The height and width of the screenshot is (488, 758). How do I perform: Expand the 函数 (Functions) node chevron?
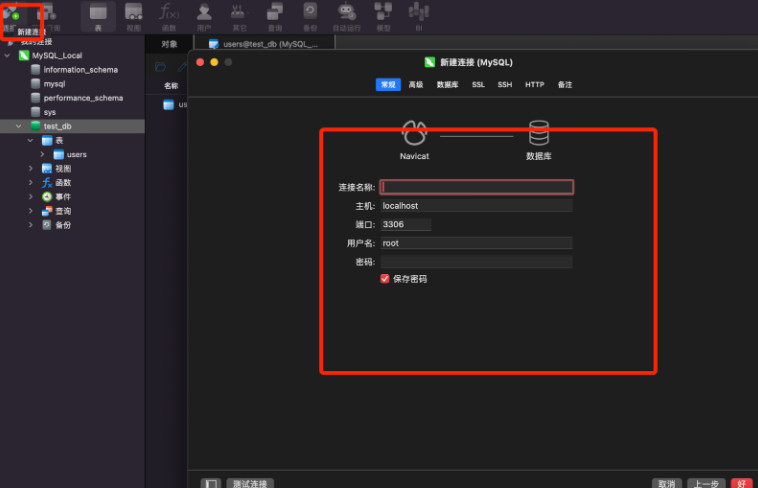coord(30,182)
